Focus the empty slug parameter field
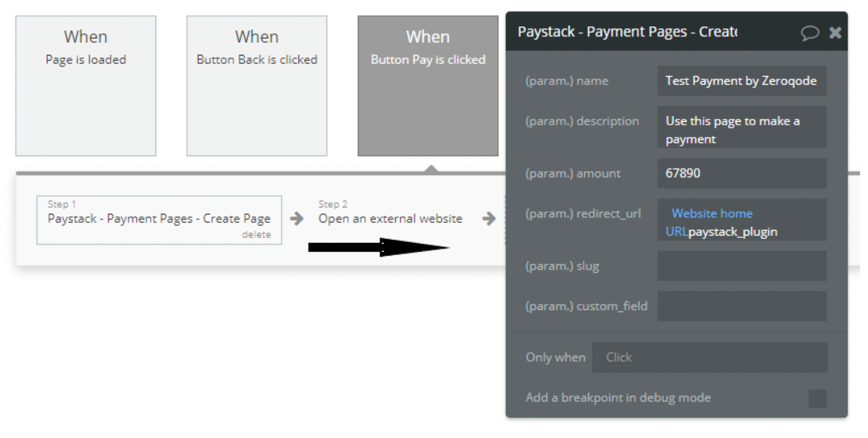Image resolution: width=868 pixels, height=438 pixels. (742, 266)
